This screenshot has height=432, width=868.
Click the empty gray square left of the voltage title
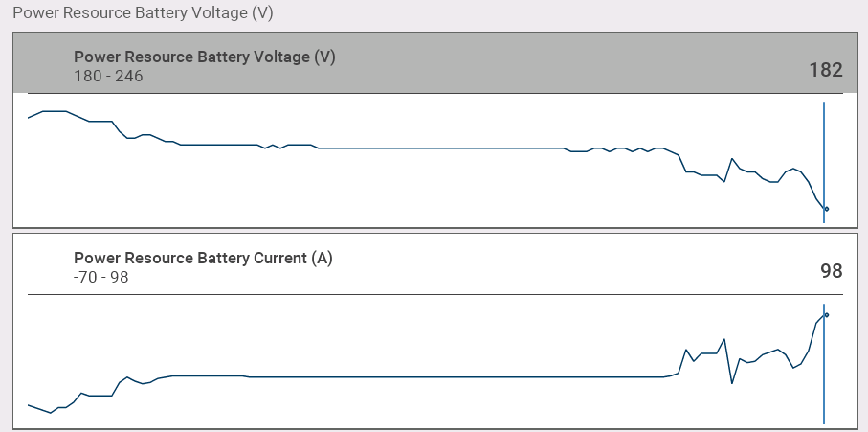[43, 63]
